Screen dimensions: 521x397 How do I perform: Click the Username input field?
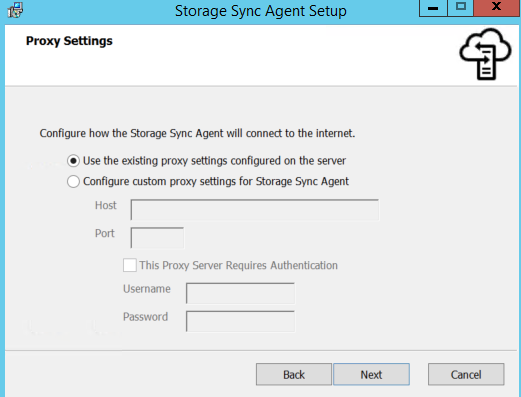(x=240, y=293)
